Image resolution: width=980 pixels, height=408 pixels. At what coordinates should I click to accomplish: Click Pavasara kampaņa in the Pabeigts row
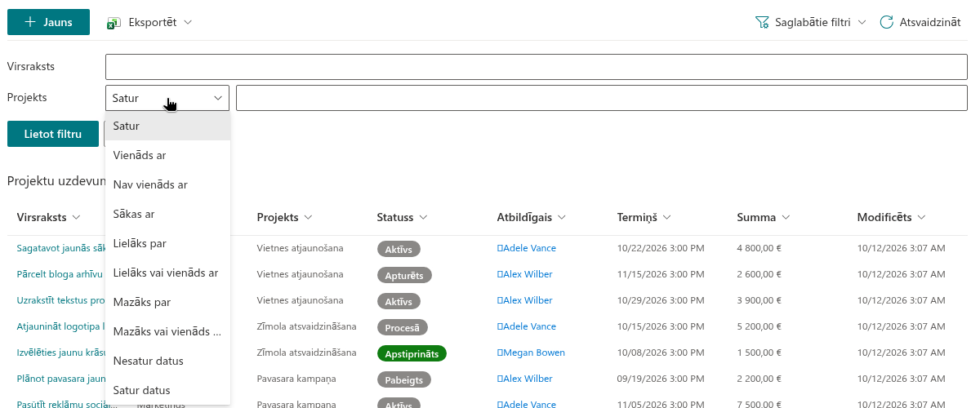tap(296, 379)
